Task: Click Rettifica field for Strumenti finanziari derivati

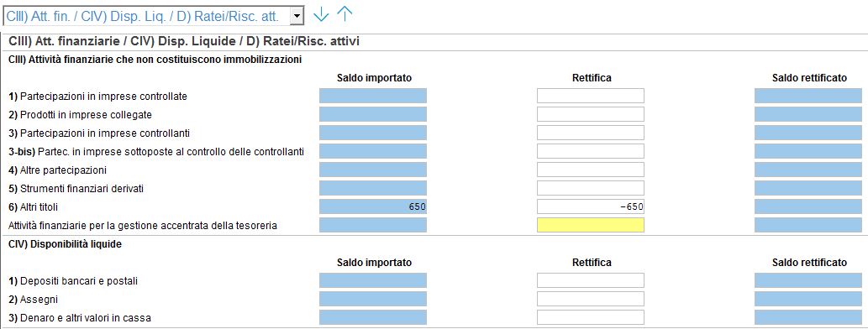Action: click(x=591, y=188)
